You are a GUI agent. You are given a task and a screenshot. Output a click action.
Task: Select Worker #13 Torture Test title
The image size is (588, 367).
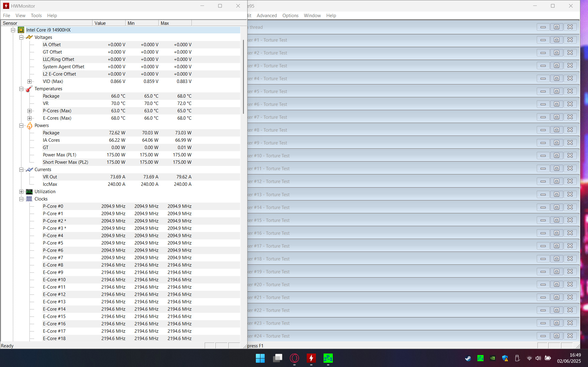(269, 195)
